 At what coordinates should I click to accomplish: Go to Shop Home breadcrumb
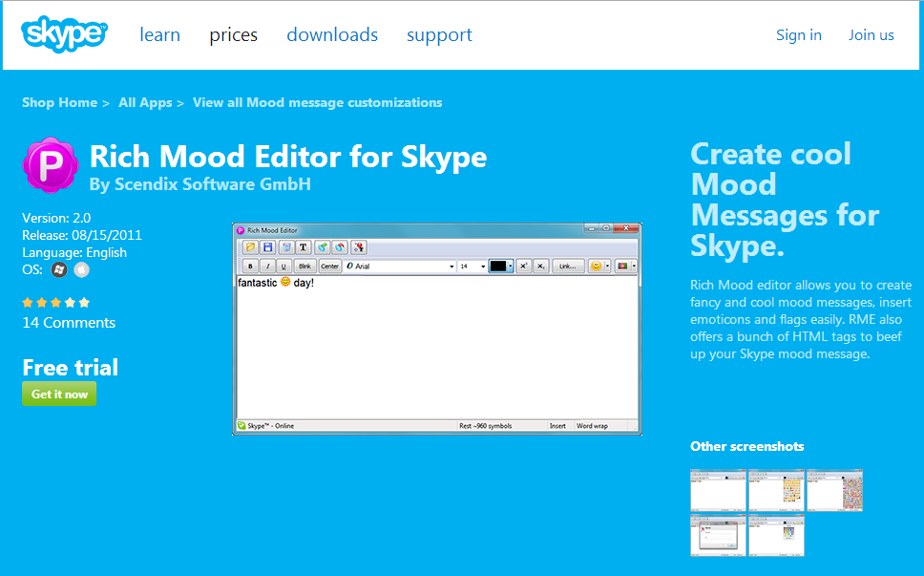tap(59, 102)
